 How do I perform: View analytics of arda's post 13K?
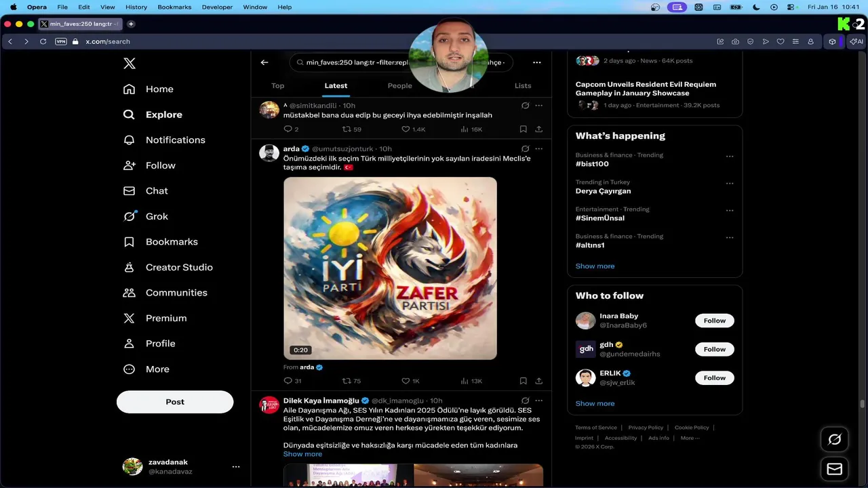[x=471, y=381]
